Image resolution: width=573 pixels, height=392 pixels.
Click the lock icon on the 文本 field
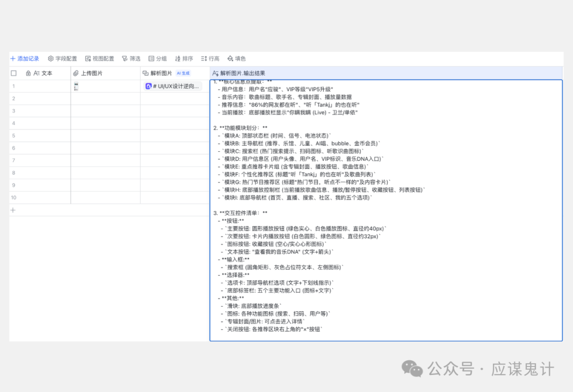(28, 73)
